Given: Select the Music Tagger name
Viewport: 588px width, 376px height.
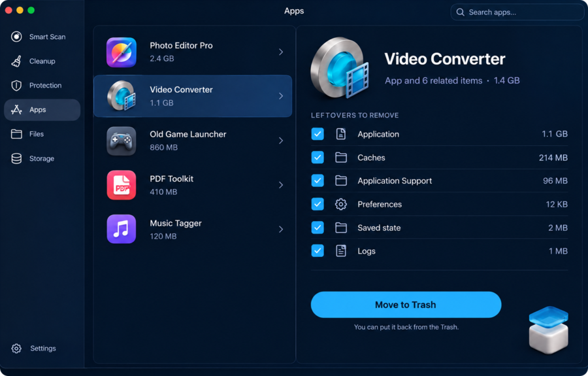Looking at the screenshot, I should [176, 223].
